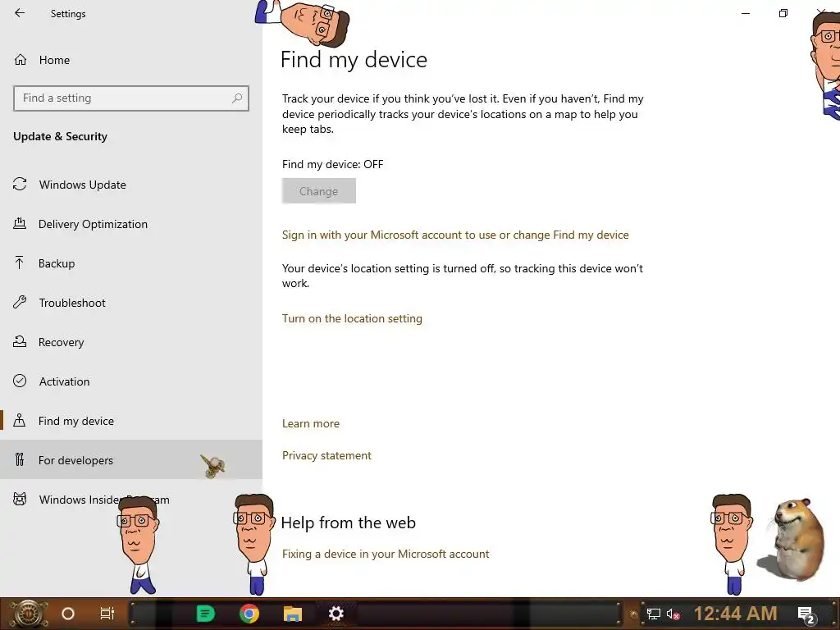840x630 pixels.
Task: Open the Learn more link
Action: pyautogui.click(x=311, y=424)
